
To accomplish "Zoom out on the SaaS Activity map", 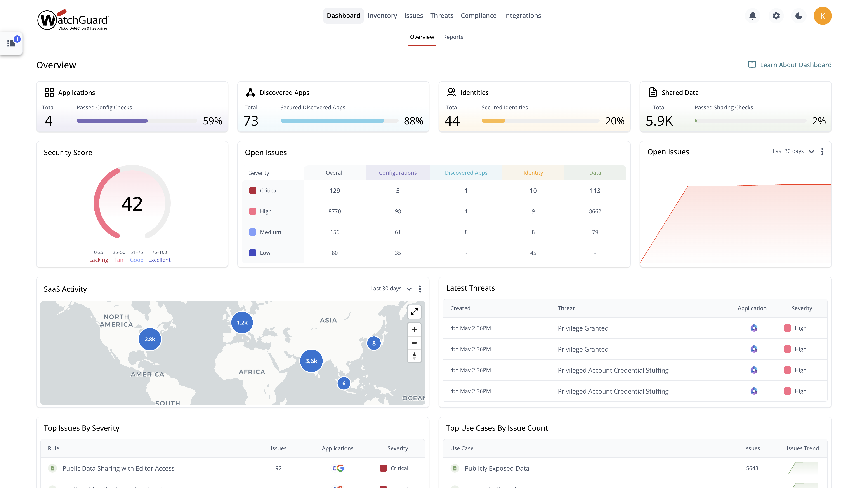I will pos(414,343).
